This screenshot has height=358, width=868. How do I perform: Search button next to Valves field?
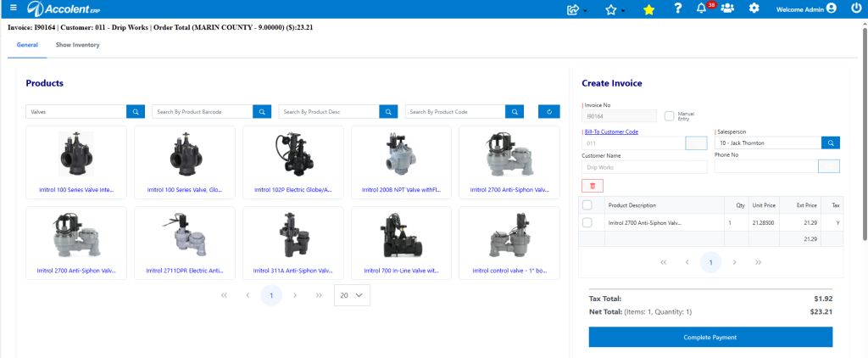[x=135, y=111]
